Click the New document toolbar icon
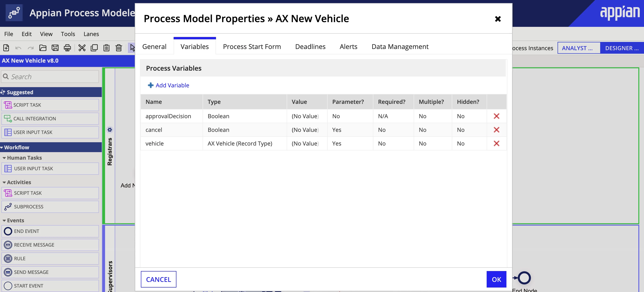644x292 pixels. pos(6,48)
